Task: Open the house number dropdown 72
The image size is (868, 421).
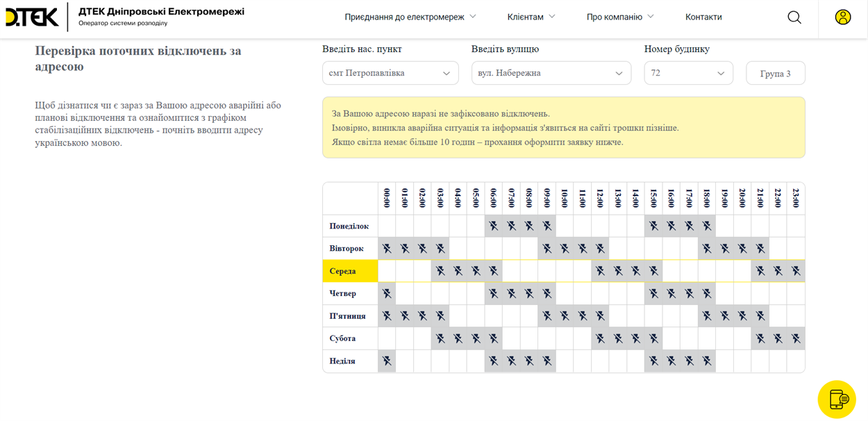Action: tap(688, 73)
